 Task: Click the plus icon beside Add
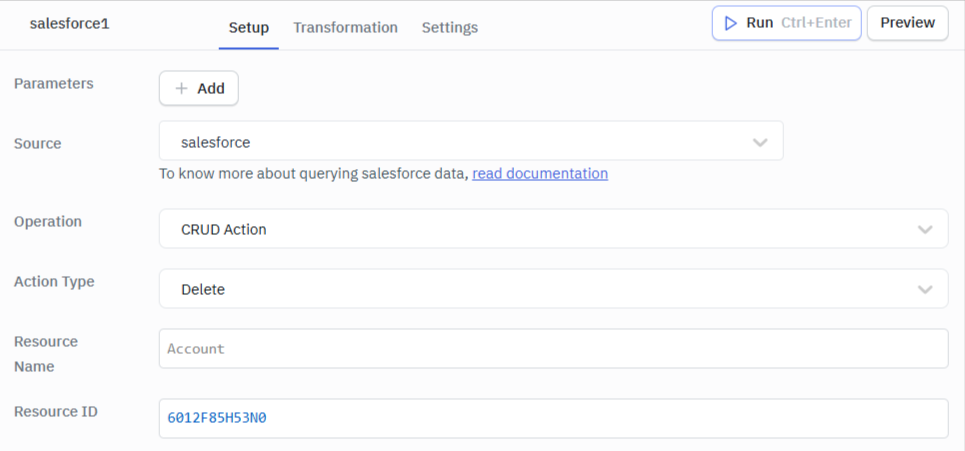tap(181, 89)
